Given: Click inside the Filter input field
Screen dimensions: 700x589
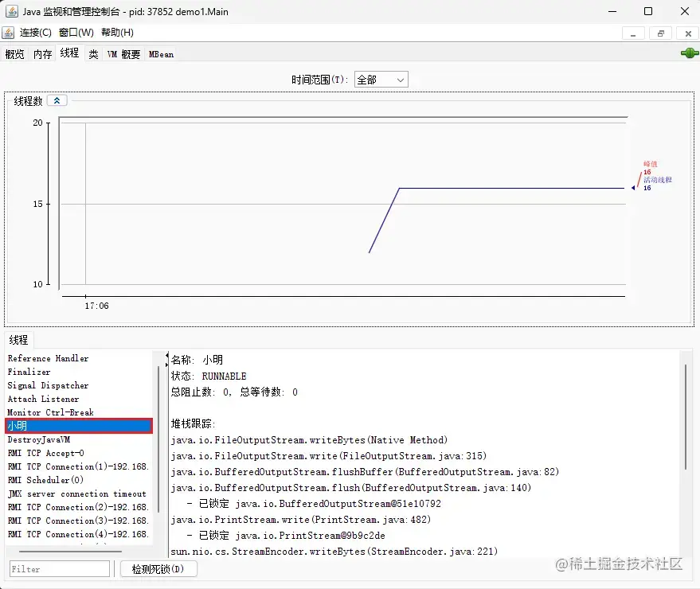Looking at the screenshot, I should click(59, 568).
